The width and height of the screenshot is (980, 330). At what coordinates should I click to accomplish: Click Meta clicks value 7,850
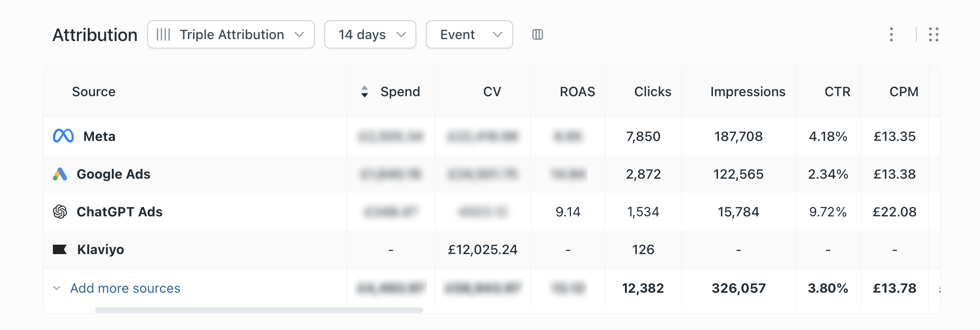(643, 136)
